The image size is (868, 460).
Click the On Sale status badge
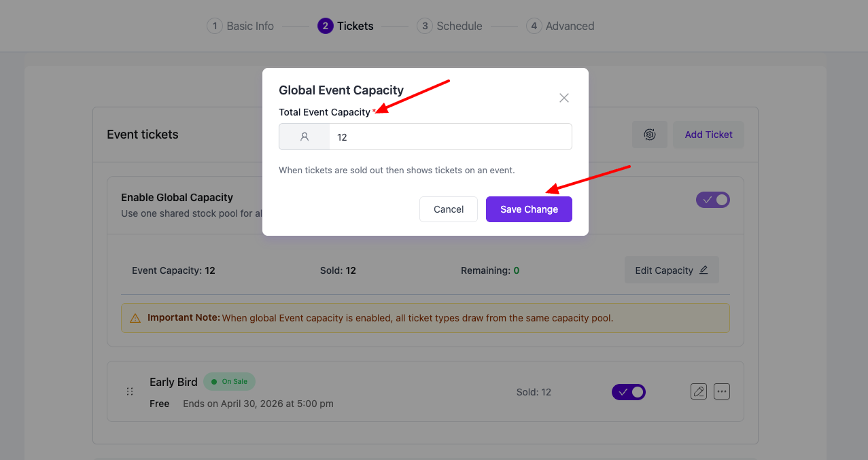tap(230, 382)
